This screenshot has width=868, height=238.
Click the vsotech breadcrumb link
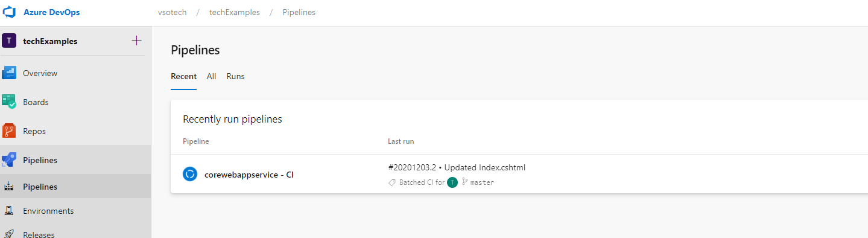(x=171, y=12)
